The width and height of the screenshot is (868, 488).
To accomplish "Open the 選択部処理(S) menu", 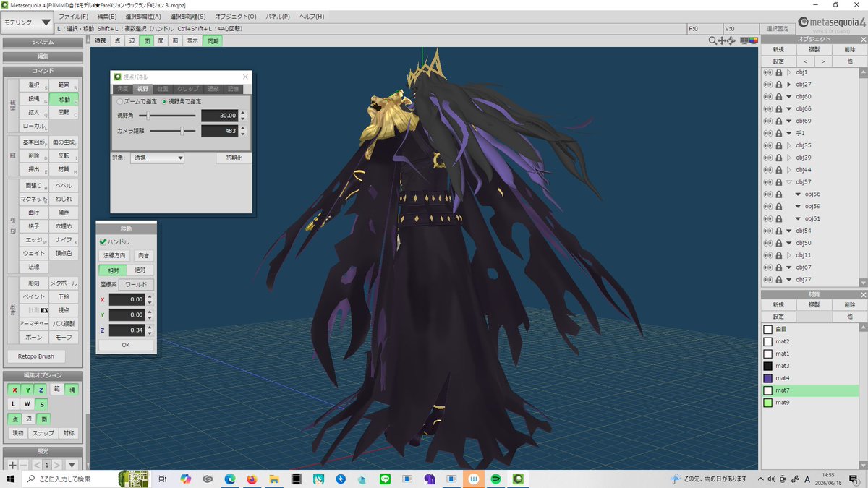I will (187, 16).
